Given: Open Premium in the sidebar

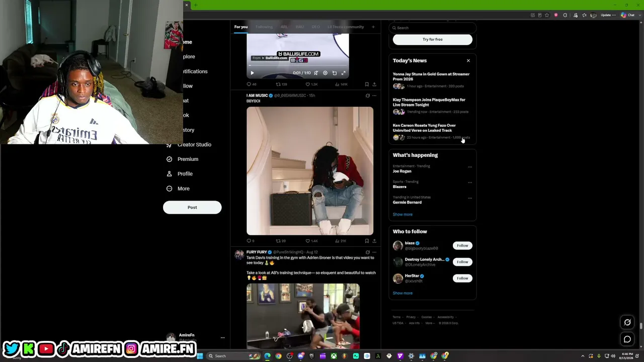Looking at the screenshot, I should click(183, 159).
